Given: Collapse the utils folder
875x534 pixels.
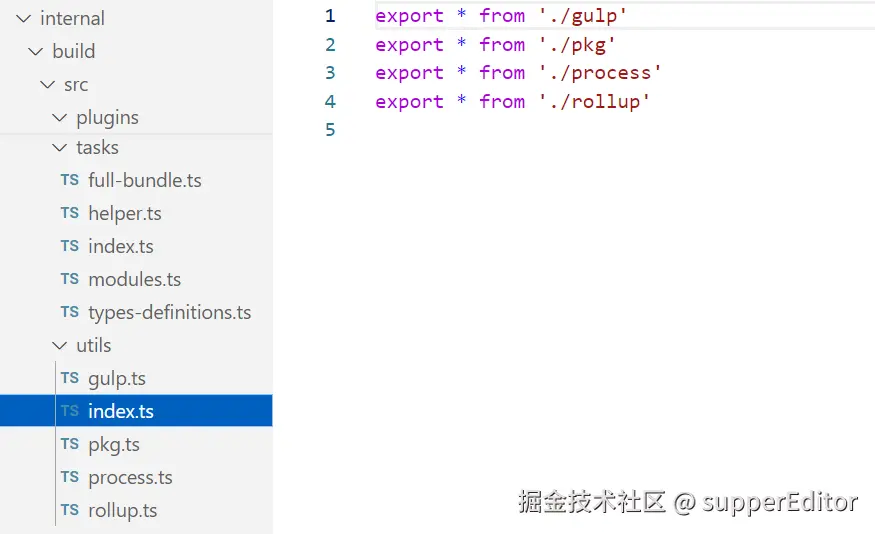Looking at the screenshot, I should [x=60, y=345].
